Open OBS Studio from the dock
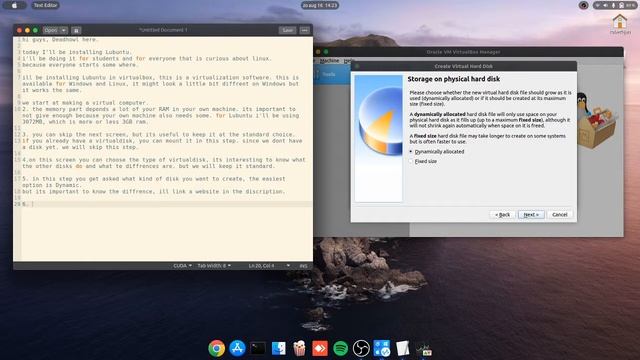 [361, 349]
